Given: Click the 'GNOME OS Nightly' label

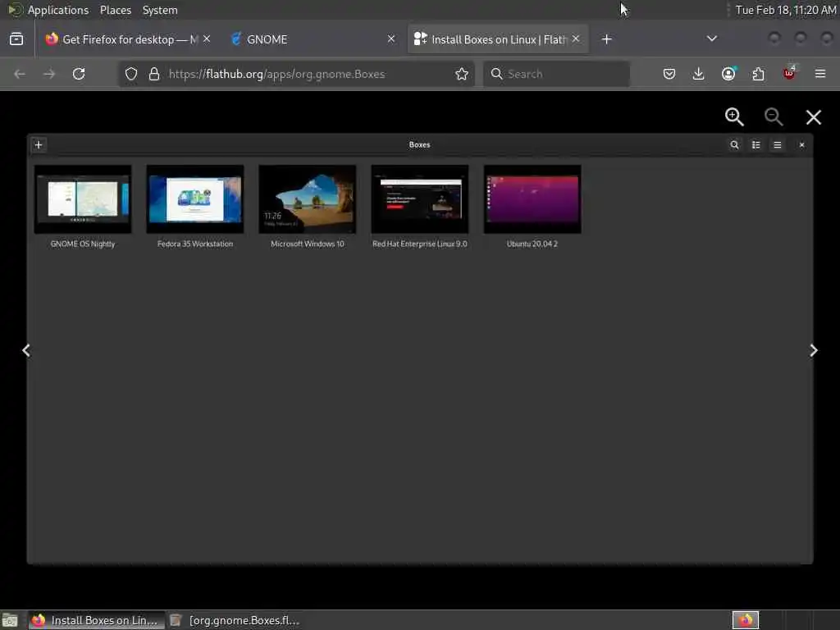Looking at the screenshot, I should click(x=83, y=244).
